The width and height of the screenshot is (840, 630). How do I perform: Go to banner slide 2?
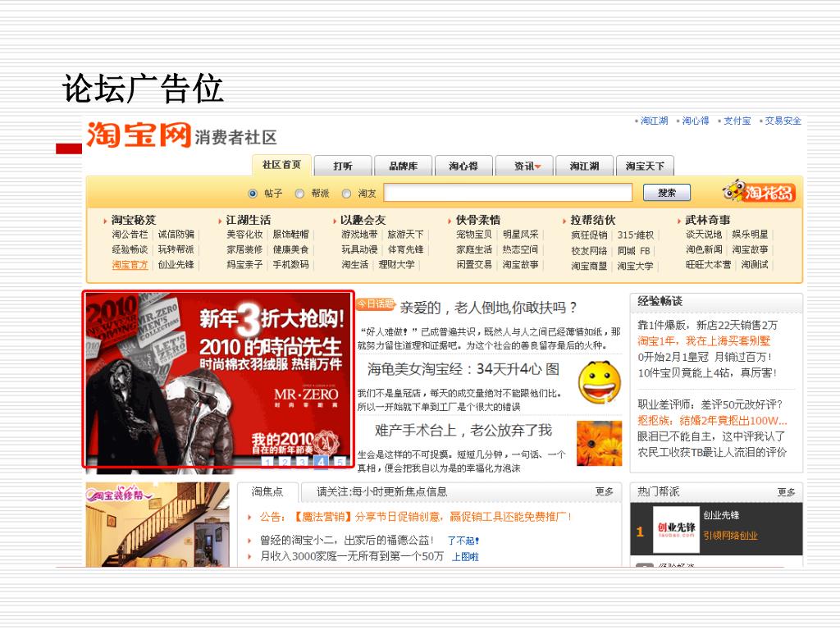pos(285,461)
